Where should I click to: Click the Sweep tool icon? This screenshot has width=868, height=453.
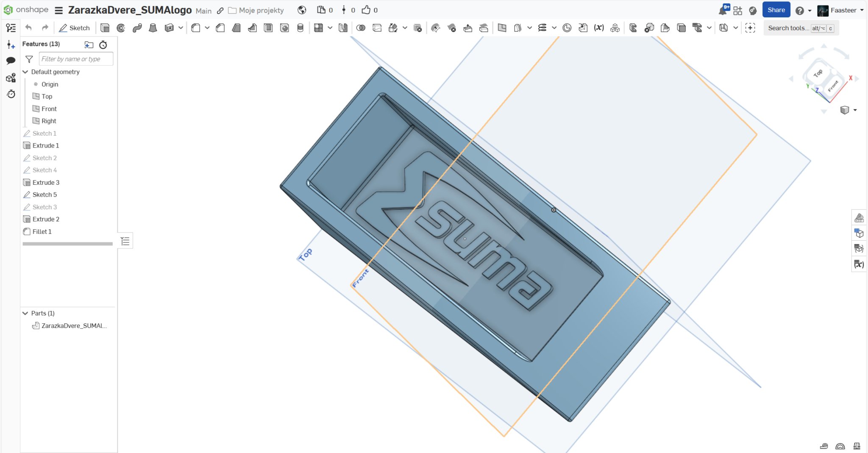(x=137, y=28)
